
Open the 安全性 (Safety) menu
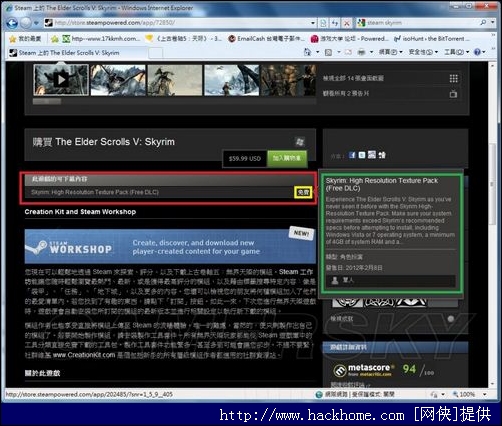423,52
